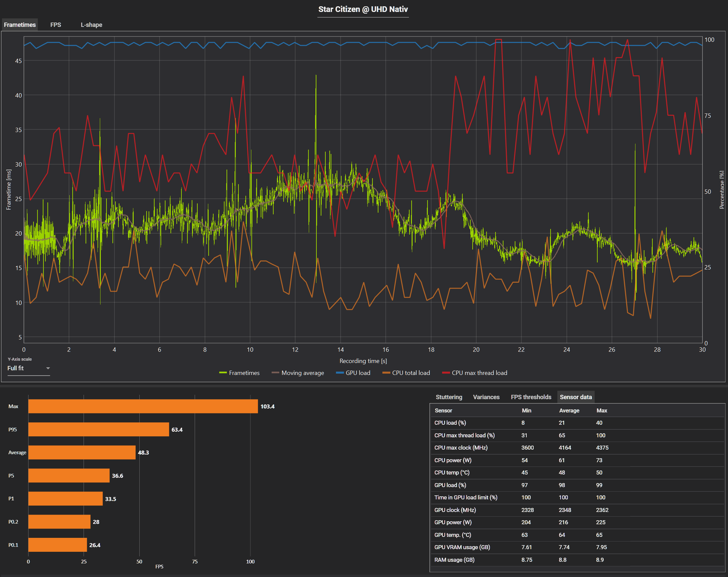
Task: Open the FPS thresholds tab
Action: (x=531, y=397)
